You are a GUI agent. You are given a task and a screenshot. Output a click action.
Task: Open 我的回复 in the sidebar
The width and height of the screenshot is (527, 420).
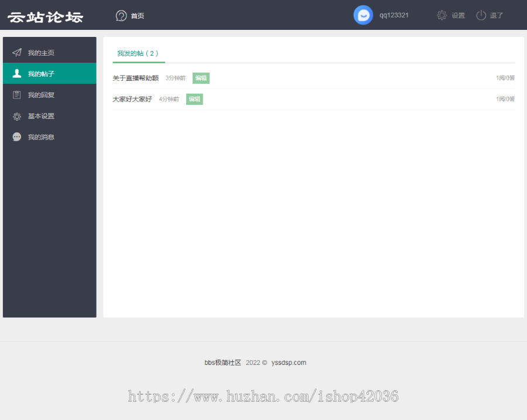click(49, 95)
